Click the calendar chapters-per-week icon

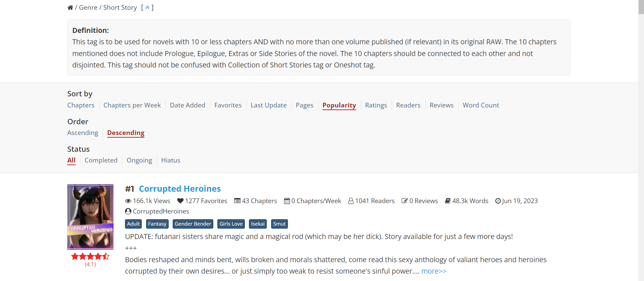pyautogui.click(x=287, y=201)
